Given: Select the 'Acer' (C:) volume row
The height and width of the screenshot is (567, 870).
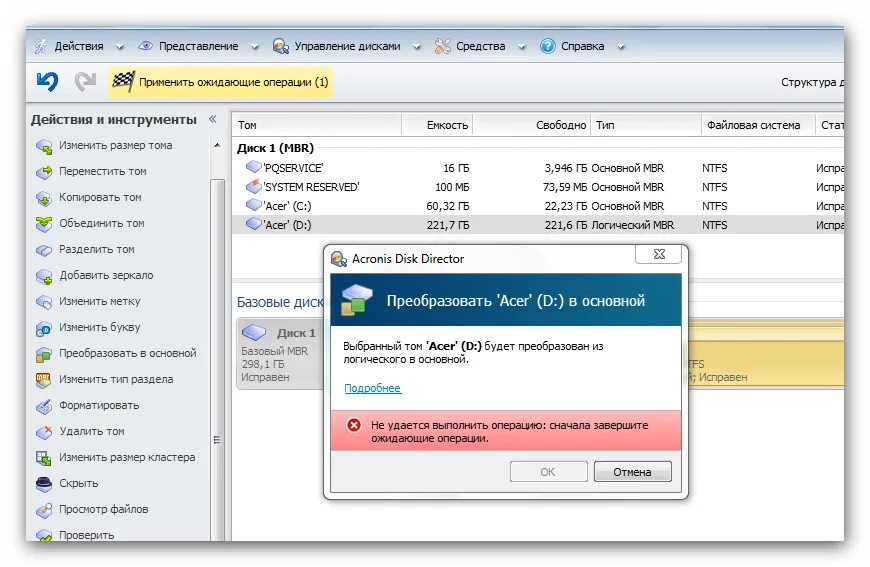Looking at the screenshot, I should 538,206.
